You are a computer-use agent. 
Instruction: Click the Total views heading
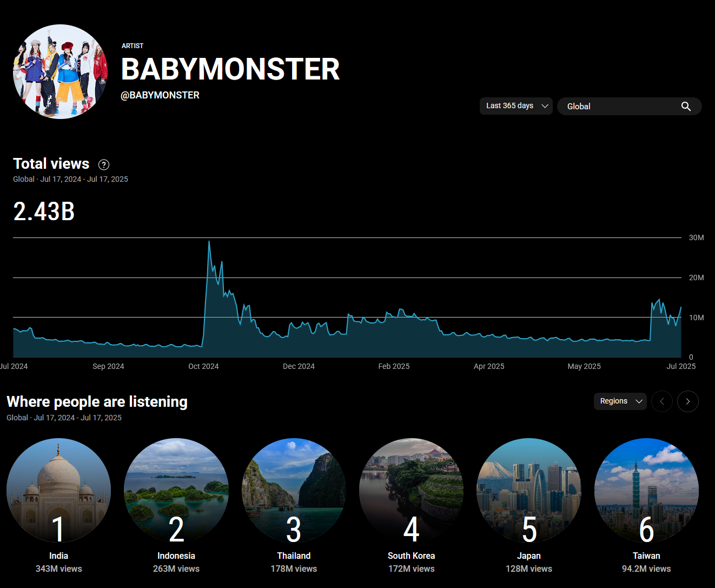51,164
